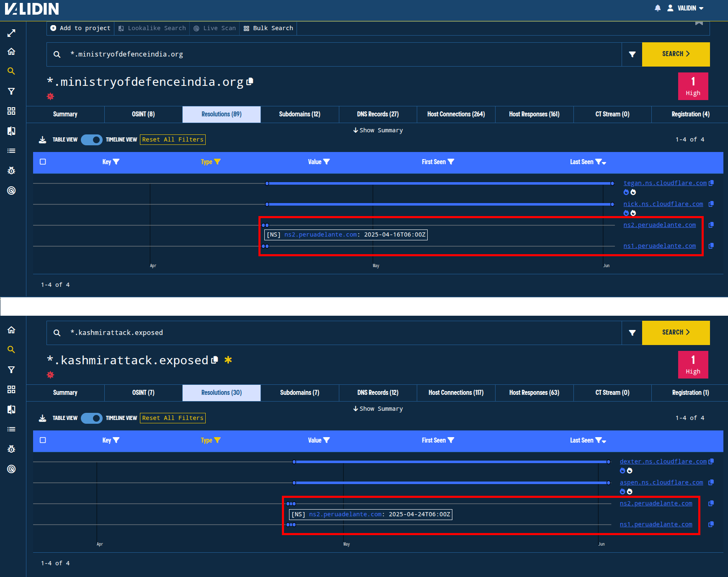The width and height of the screenshot is (728, 577).
Task: Switch to the Subdomains (12) tab
Action: 299,114
